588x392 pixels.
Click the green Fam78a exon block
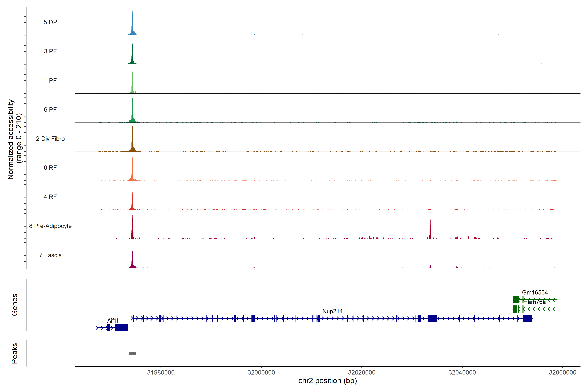515,309
